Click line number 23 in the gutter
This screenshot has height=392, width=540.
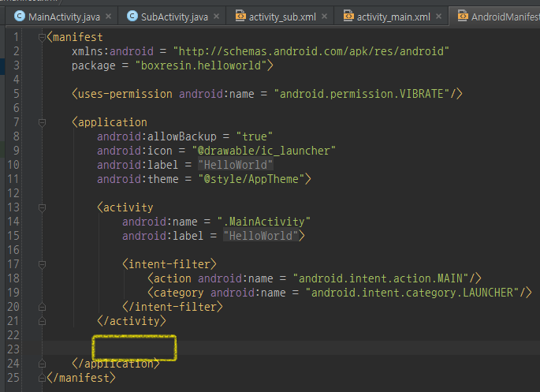(x=13, y=349)
